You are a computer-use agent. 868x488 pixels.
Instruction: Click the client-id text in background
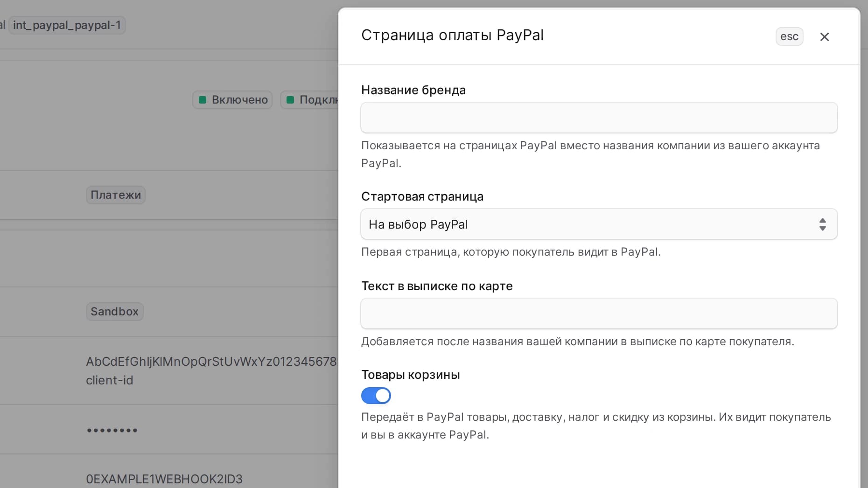(x=109, y=380)
